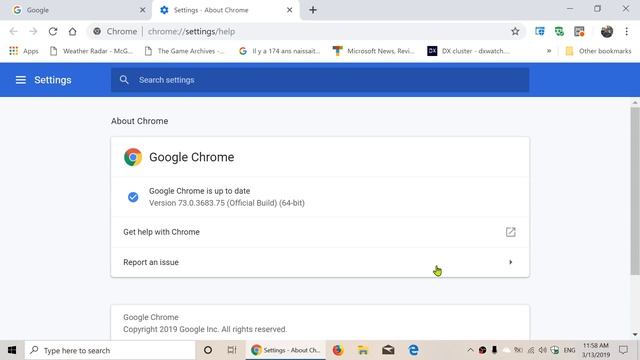640x360 pixels.
Task: Click the Version 73.0.3683.75 text
Action: [227, 203]
